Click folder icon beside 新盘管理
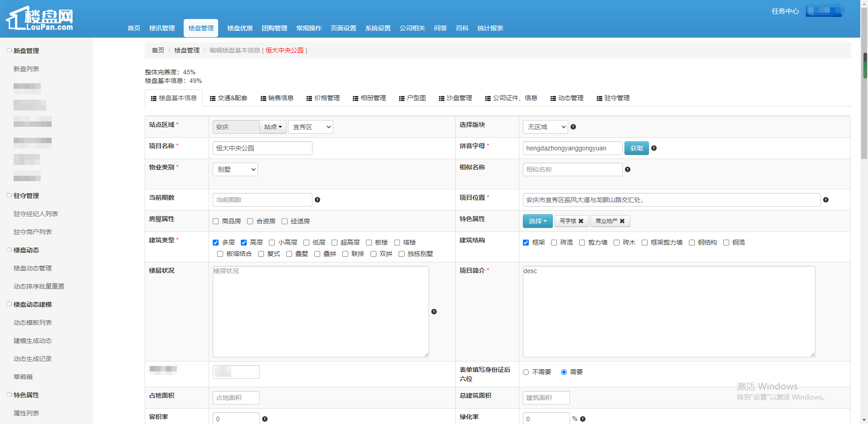 pos(9,50)
